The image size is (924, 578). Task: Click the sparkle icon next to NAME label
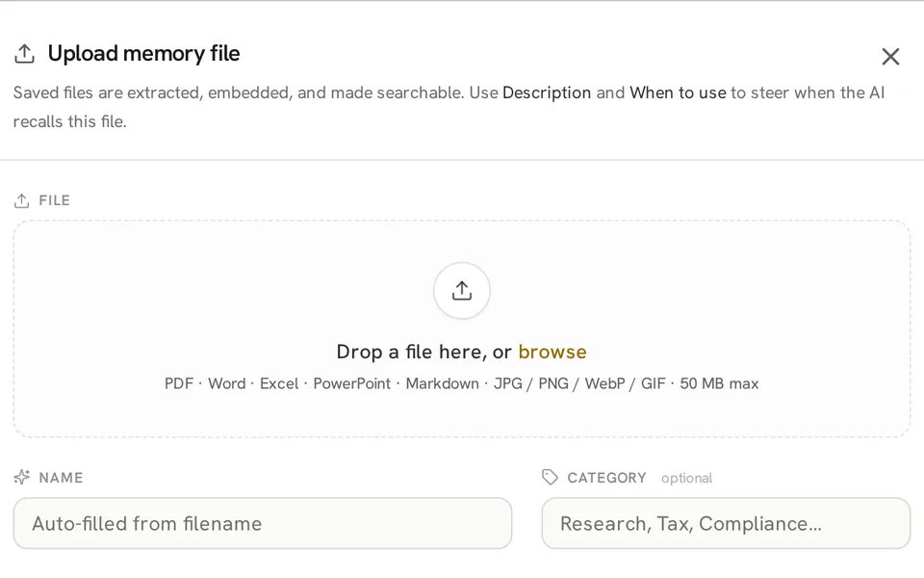22,477
